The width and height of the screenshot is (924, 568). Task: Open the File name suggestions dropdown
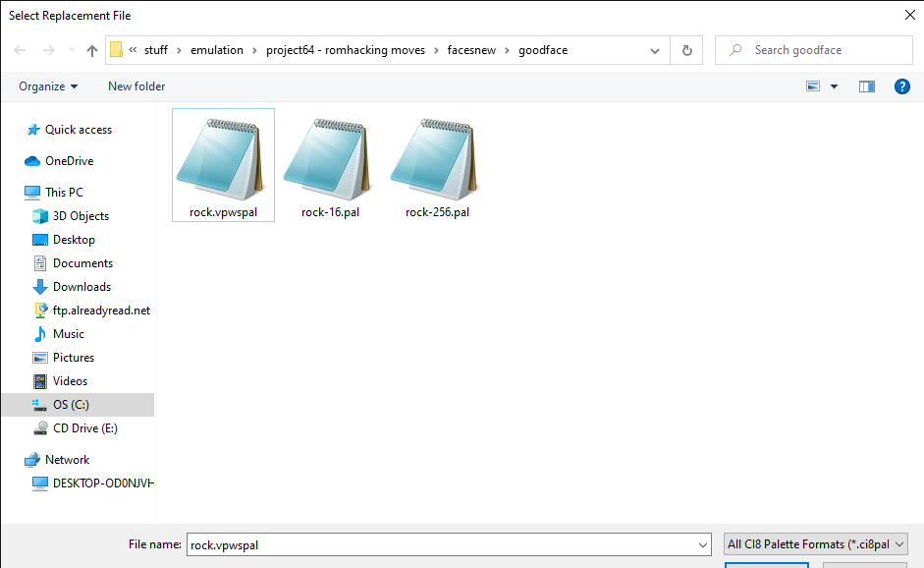[x=702, y=544]
